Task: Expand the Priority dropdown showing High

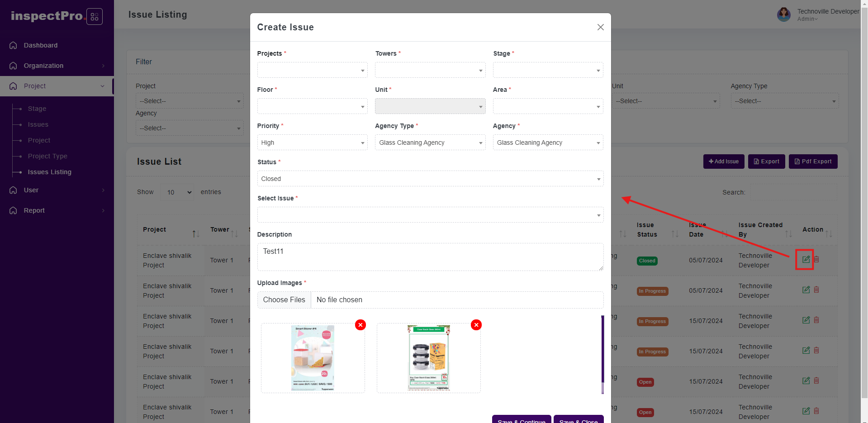Action: 312,143
